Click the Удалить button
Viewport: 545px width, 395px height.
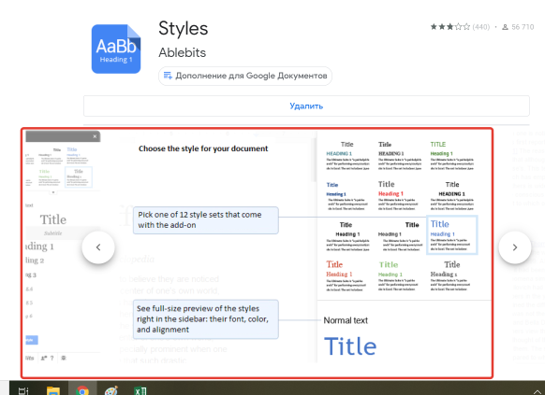click(x=306, y=106)
